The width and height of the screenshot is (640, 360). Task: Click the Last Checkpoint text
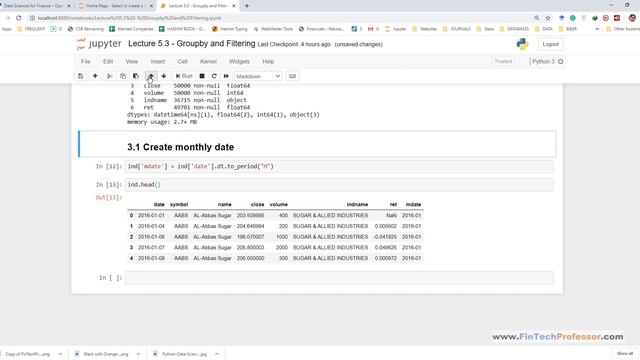[x=294, y=44]
